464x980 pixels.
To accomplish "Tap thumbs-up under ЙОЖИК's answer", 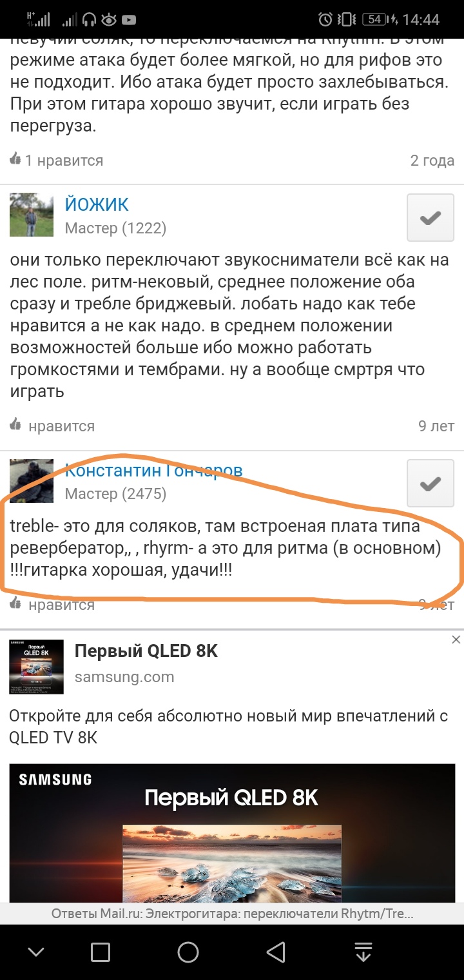I will point(15,425).
